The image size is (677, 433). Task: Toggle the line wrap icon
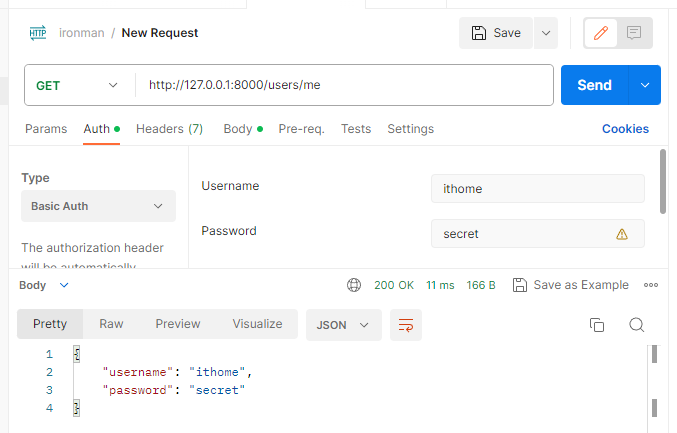(x=406, y=325)
